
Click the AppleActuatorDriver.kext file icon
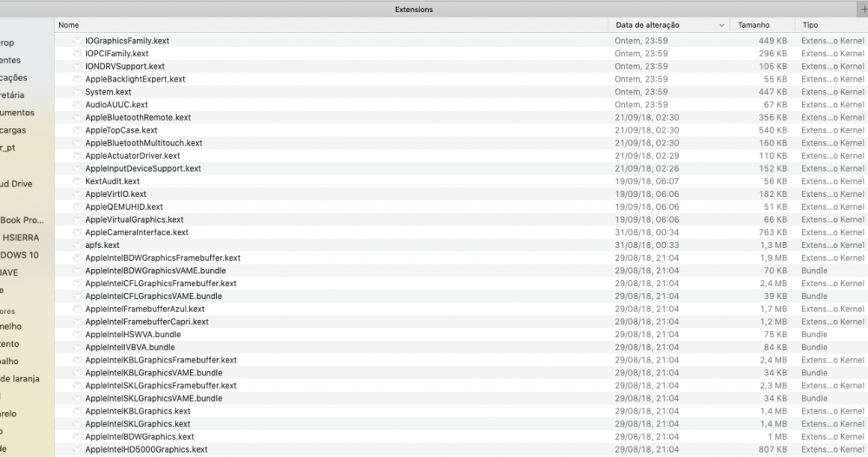pos(77,155)
